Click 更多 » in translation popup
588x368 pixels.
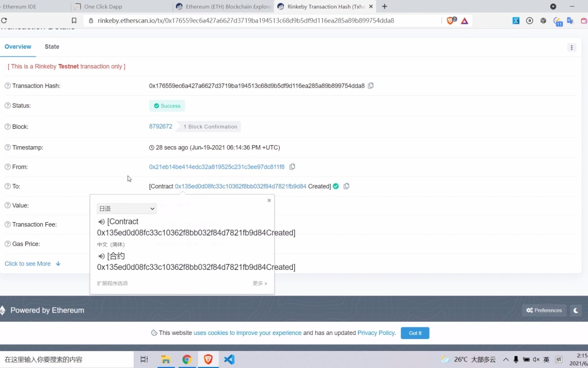tap(260, 283)
